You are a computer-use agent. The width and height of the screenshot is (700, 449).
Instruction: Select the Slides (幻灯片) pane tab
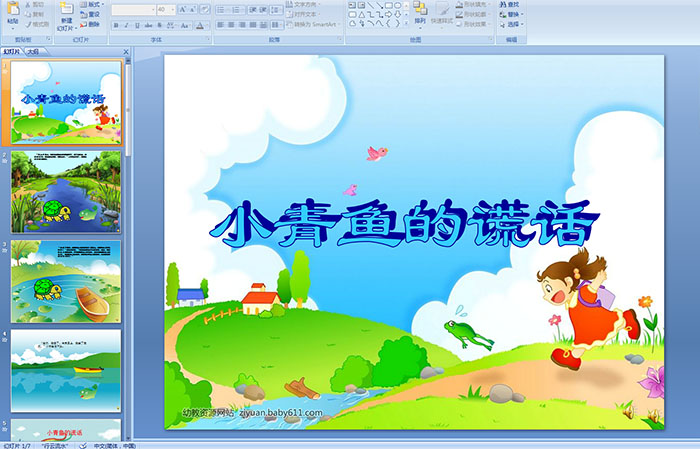pos(12,50)
